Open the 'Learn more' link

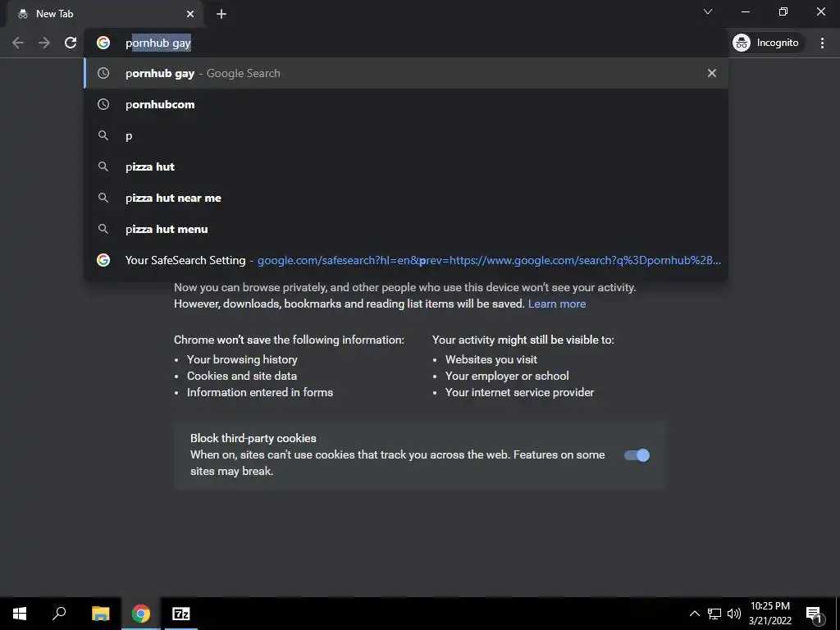pyautogui.click(x=557, y=304)
